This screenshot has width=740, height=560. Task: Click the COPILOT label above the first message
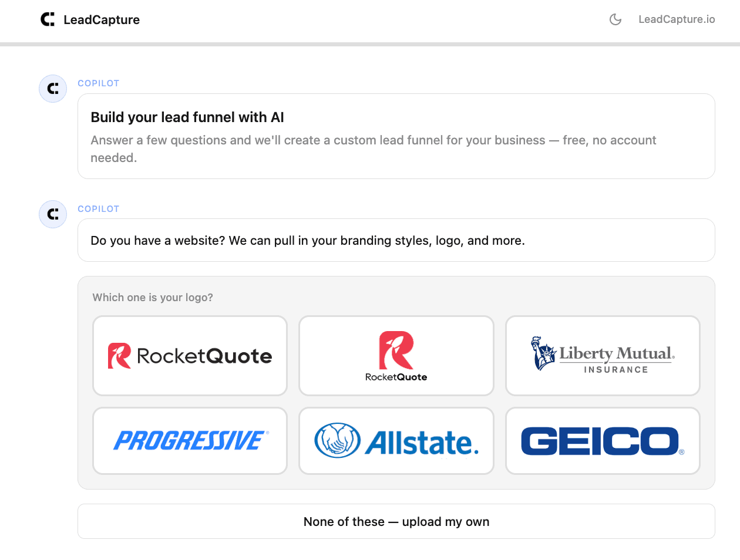click(98, 83)
